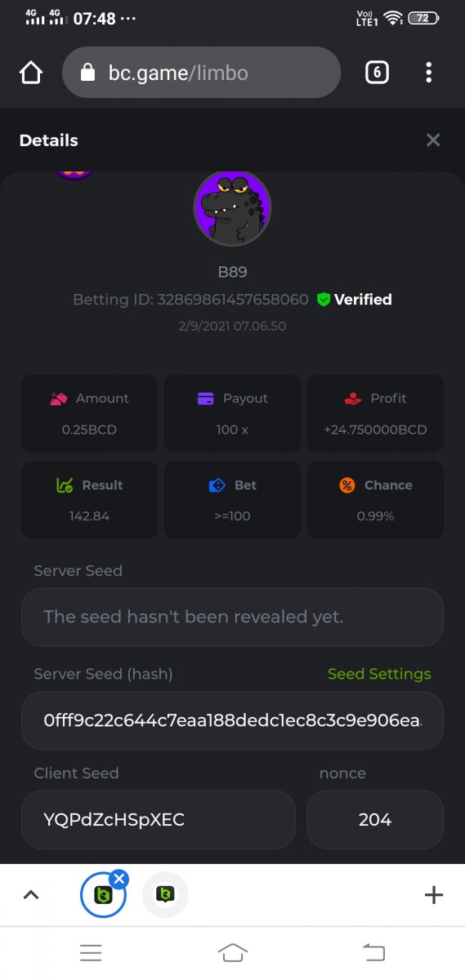Tap the B89 crocodile avatar
Viewport: 465px width, 980px height.
232,207
